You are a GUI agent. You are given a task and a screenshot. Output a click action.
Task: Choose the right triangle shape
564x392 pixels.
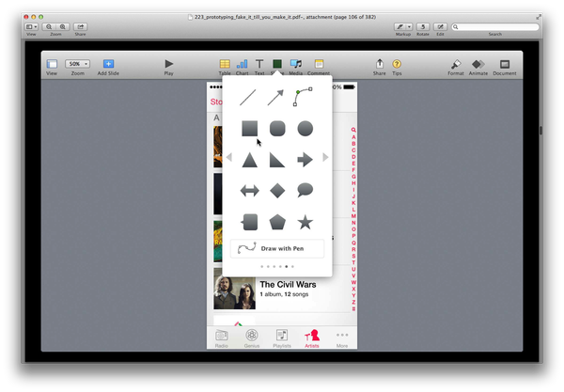[277, 160]
